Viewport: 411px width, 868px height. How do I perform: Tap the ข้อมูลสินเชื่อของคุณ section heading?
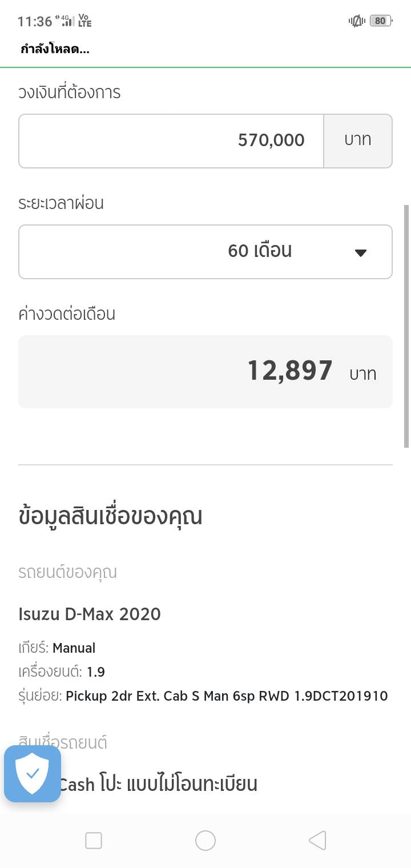point(111,516)
